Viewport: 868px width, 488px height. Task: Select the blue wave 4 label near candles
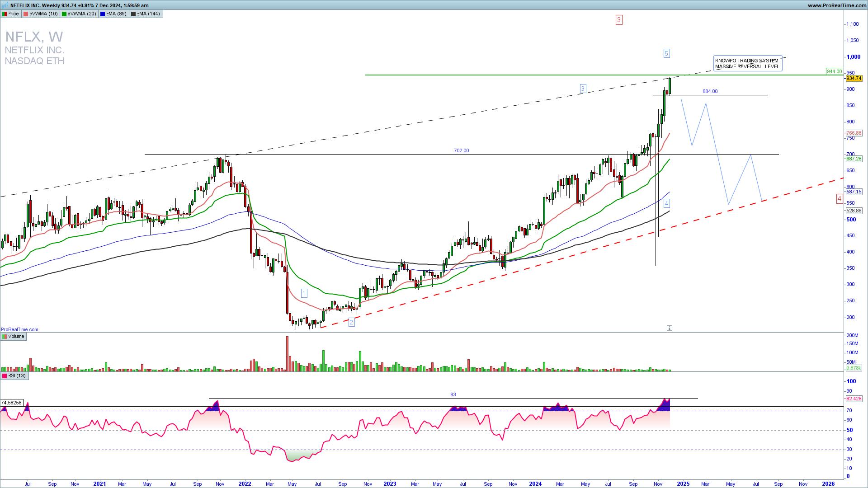pyautogui.click(x=666, y=203)
